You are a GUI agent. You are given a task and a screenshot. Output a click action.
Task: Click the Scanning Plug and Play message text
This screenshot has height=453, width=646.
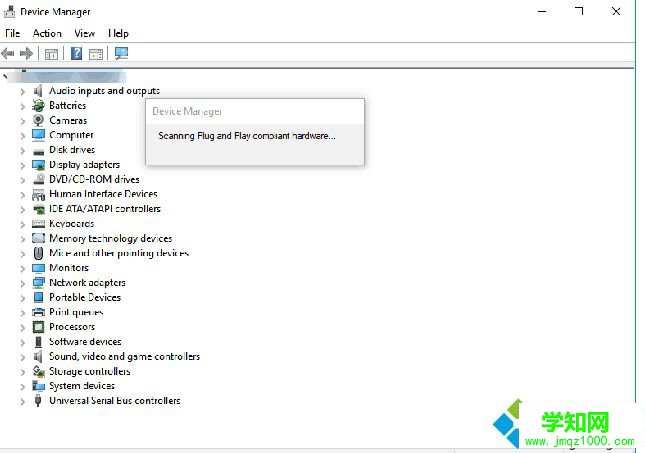[x=247, y=136]
